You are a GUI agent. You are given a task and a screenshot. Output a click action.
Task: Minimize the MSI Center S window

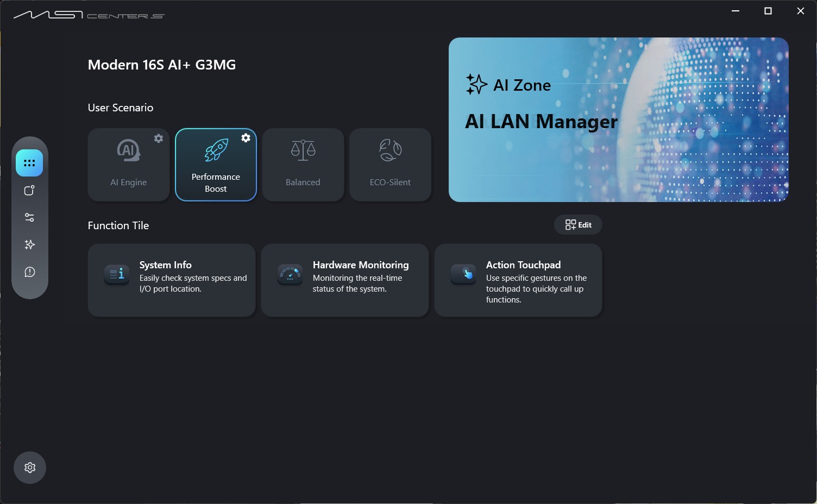point(736,11)
